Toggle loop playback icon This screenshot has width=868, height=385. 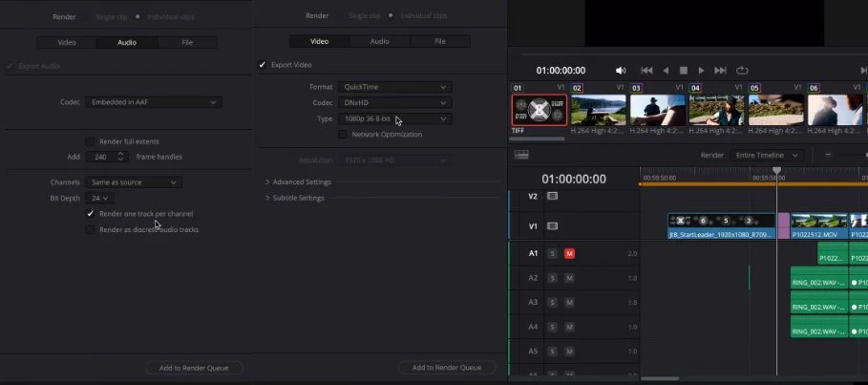[x=742, y=71]
